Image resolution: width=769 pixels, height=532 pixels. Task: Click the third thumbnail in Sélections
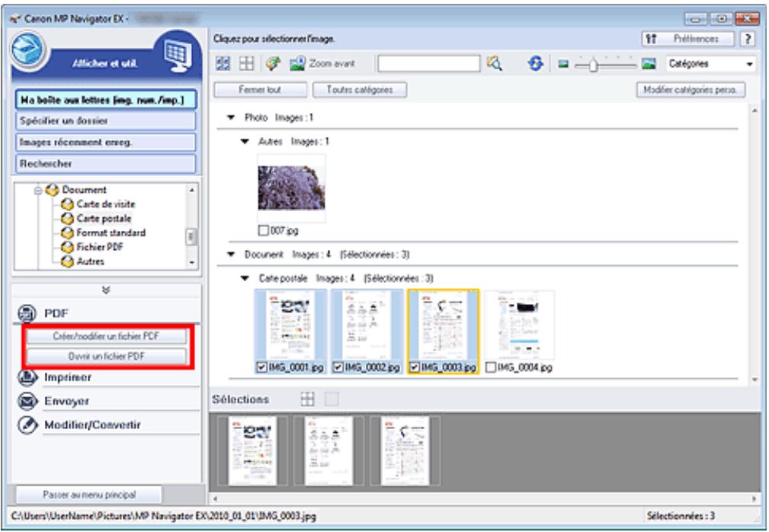pos(405,451)
